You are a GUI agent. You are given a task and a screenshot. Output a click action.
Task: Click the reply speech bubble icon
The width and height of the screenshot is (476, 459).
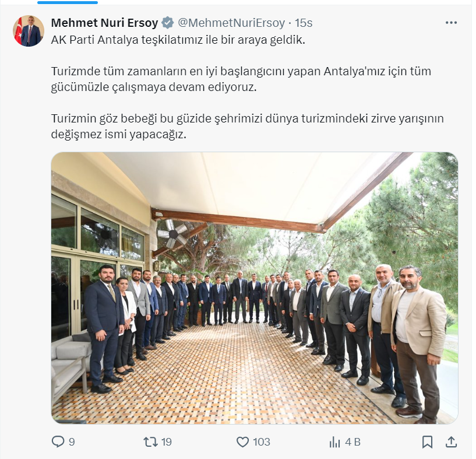[58, 442]
